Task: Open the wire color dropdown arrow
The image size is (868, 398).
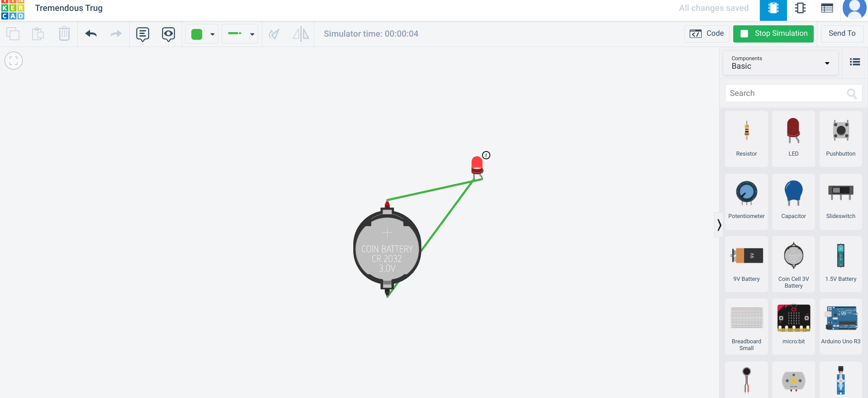Action: point(212,34)
